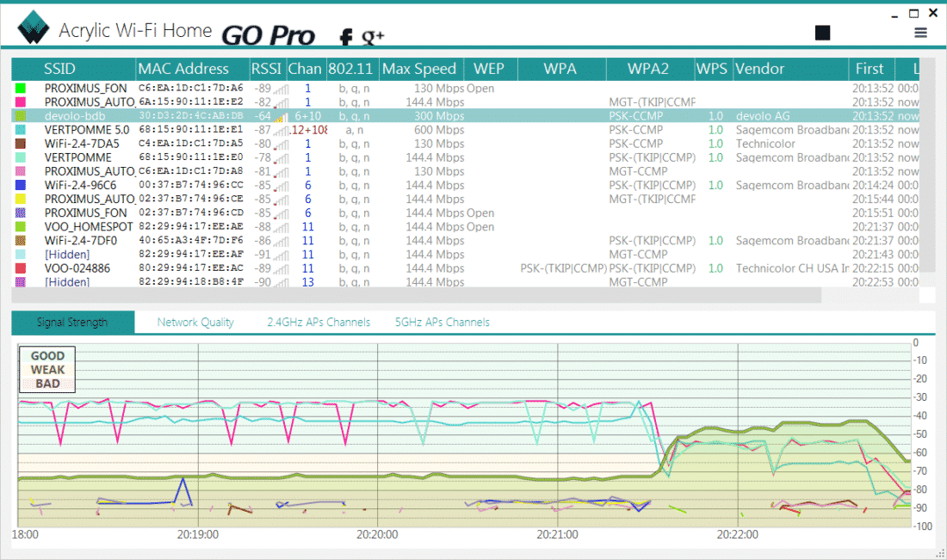
Task: Click MAC address C6:EA:1D:C1:7D:A8
Action: click(x=191, y=171)
